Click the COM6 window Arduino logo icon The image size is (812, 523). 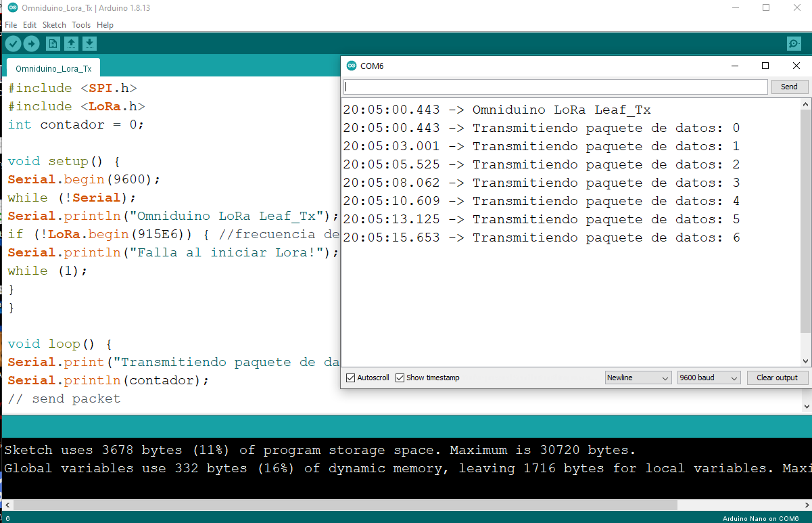(351, 66)
